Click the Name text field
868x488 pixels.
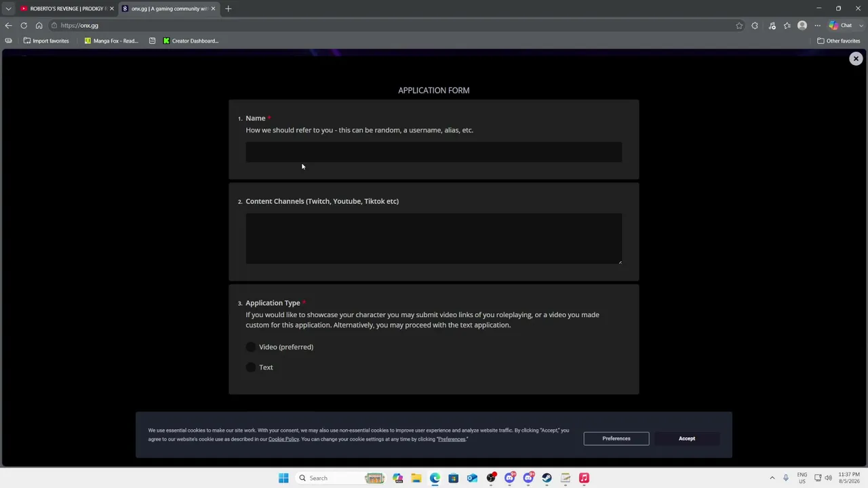[433, 152]
